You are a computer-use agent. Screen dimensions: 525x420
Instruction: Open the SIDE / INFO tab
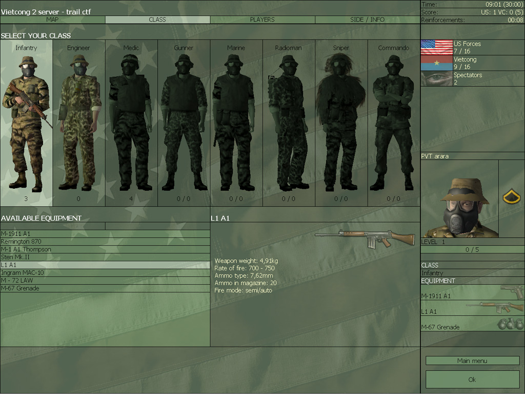click(x=367, y=20)
